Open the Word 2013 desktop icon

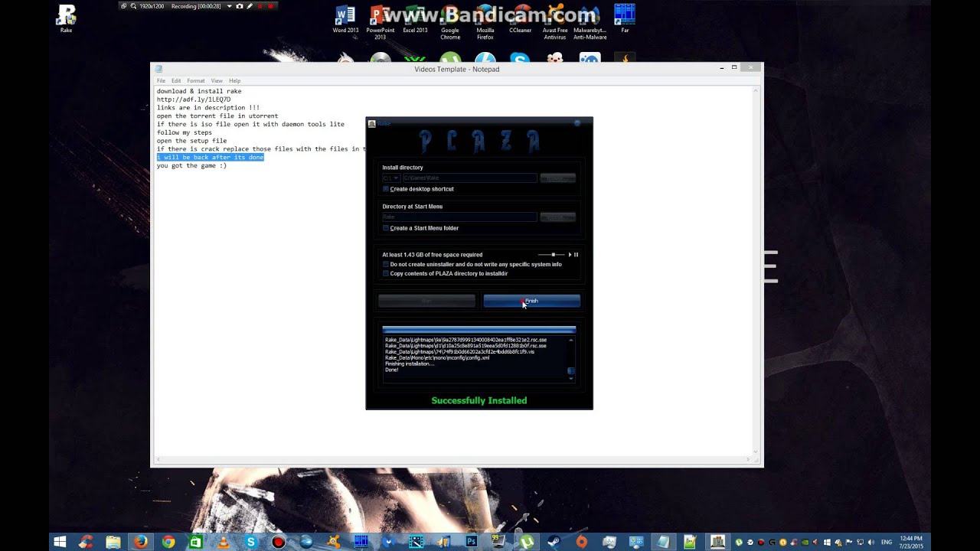point(345,18)
